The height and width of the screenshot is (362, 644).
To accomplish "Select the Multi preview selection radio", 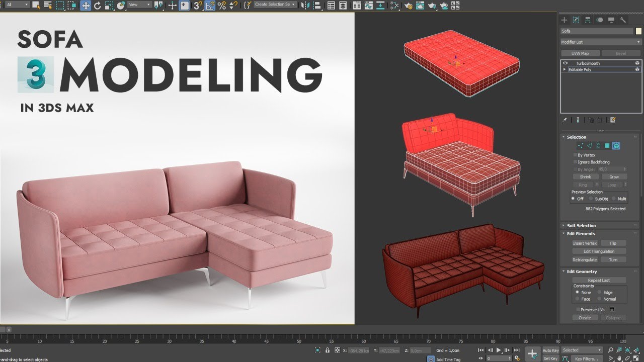I will click(614, 199).
